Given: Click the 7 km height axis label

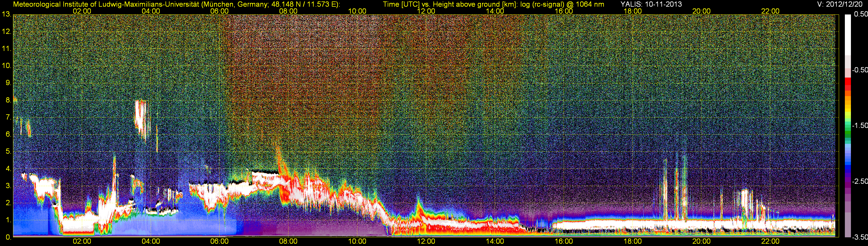Looking at the screenshot, I should (x=8, y=117).
